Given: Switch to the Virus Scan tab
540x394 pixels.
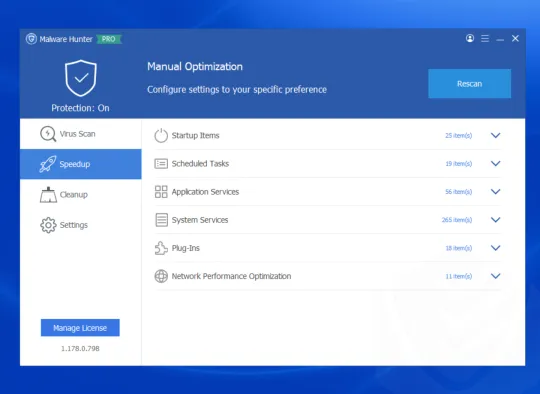Looking at the screenshot, I should (81, 134).
